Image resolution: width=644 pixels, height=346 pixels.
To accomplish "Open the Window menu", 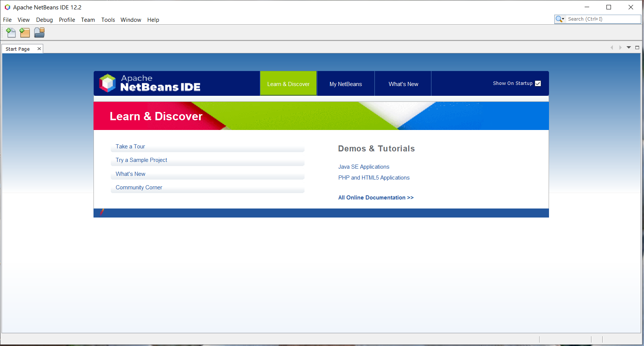I will pyautogui.click(x=131, y=20).
